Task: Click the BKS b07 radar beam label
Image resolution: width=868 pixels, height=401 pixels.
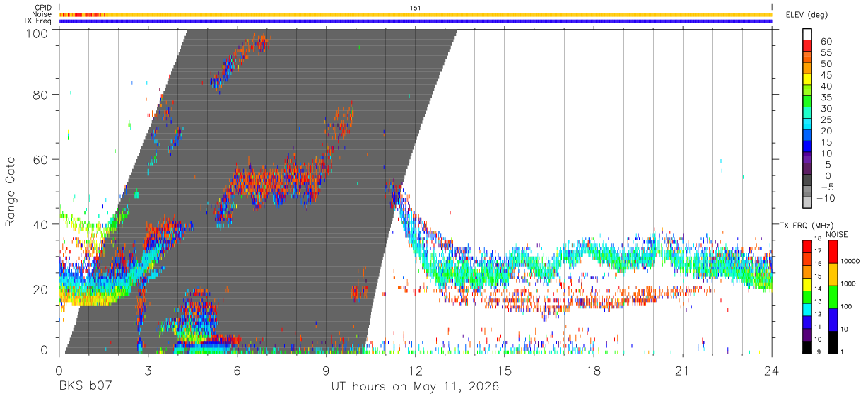Action: [x=87, y=387]
